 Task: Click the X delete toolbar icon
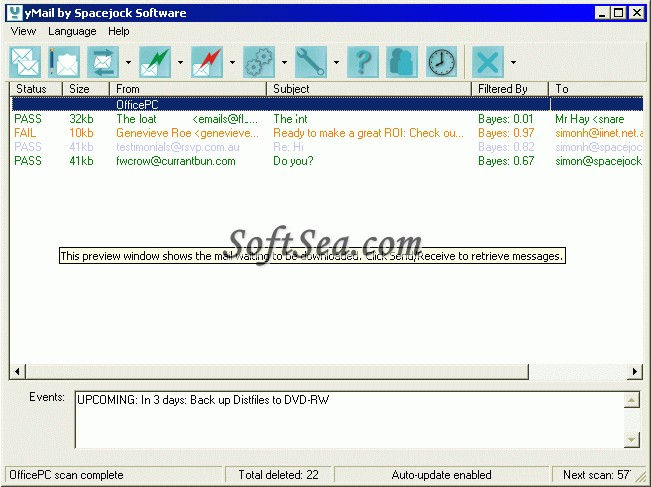(488, 62)
